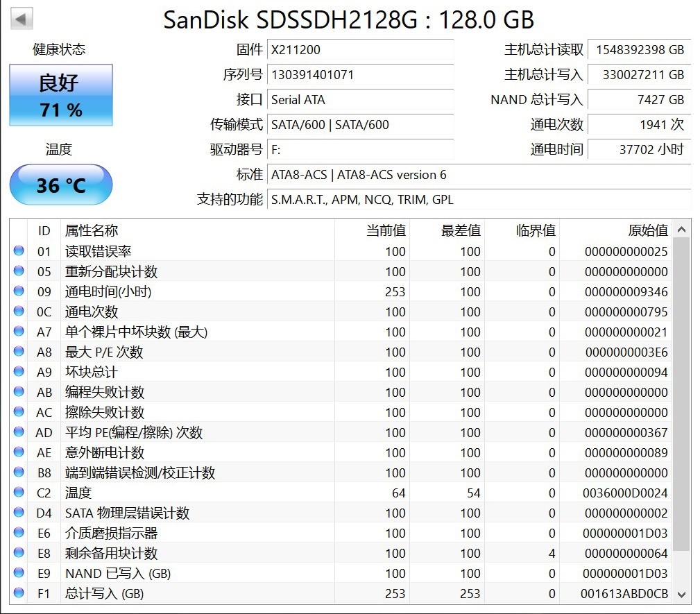
Task: Click the 固件 firmware value field
Action: click(361, 50)
